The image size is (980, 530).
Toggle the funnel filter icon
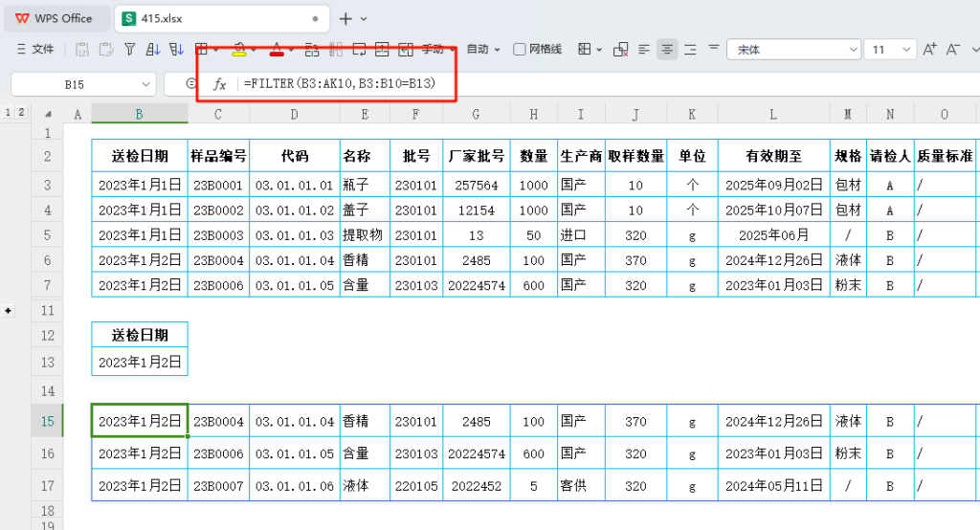point(129,50)
